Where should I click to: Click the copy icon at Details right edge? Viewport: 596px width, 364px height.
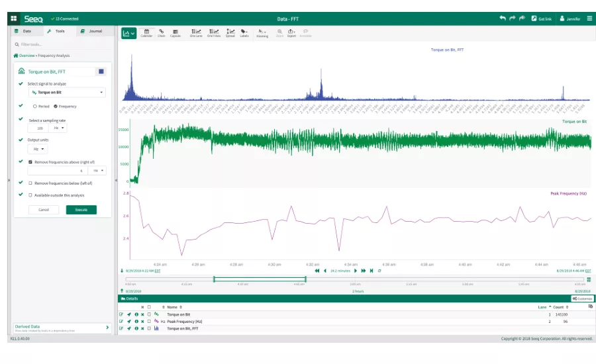590,306
